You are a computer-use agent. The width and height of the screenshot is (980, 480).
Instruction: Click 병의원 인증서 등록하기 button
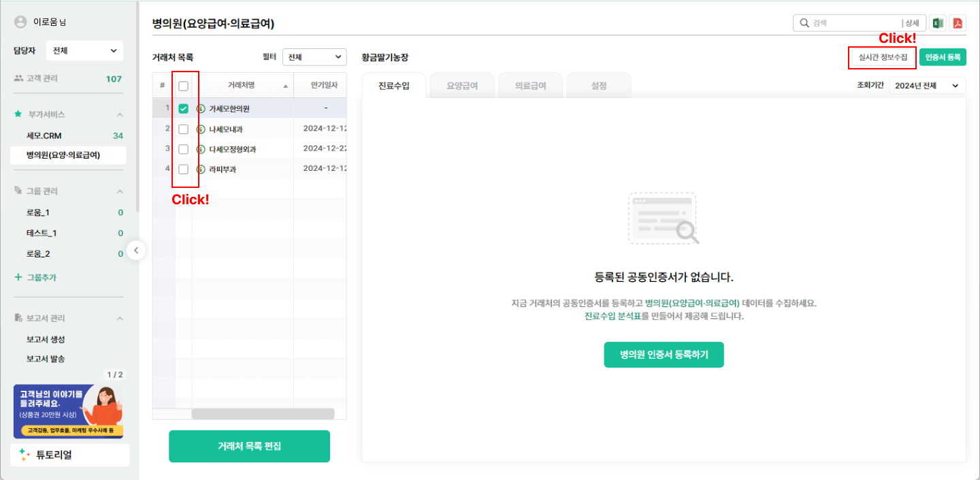point(664,355)
